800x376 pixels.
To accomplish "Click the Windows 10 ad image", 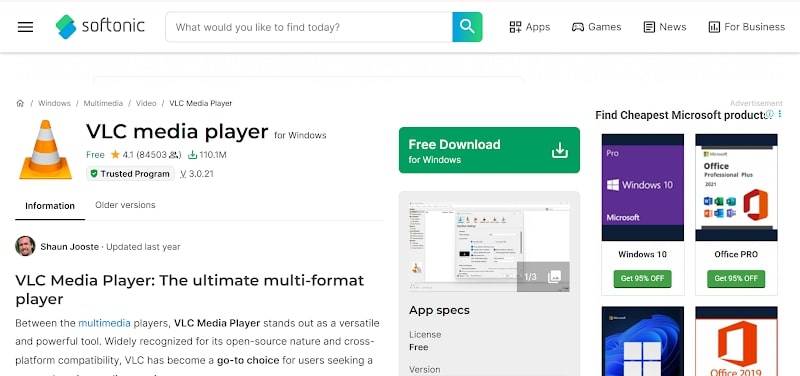I will coord(643,187).
